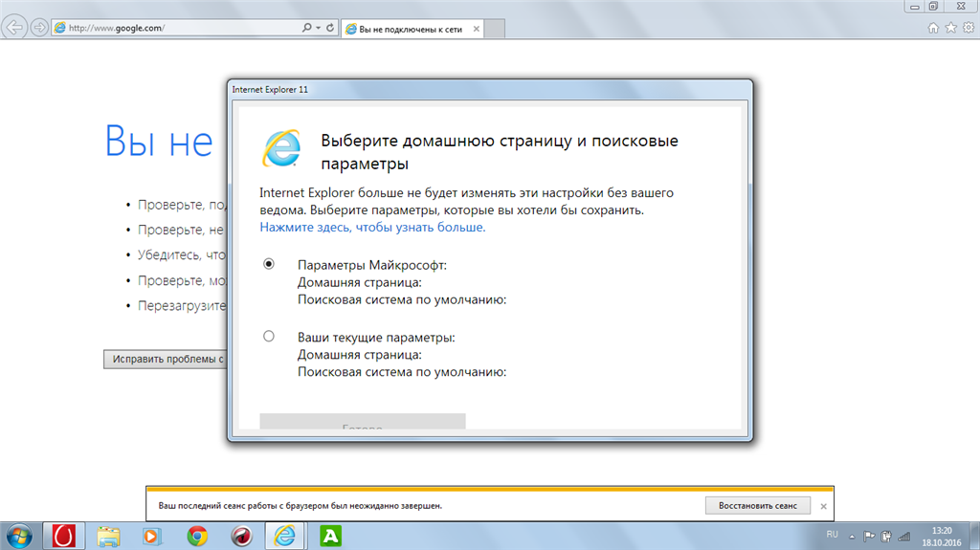This screenshot has height=550, width=980.
Task: Click the RU language indicator
Action: click(832, 535)
